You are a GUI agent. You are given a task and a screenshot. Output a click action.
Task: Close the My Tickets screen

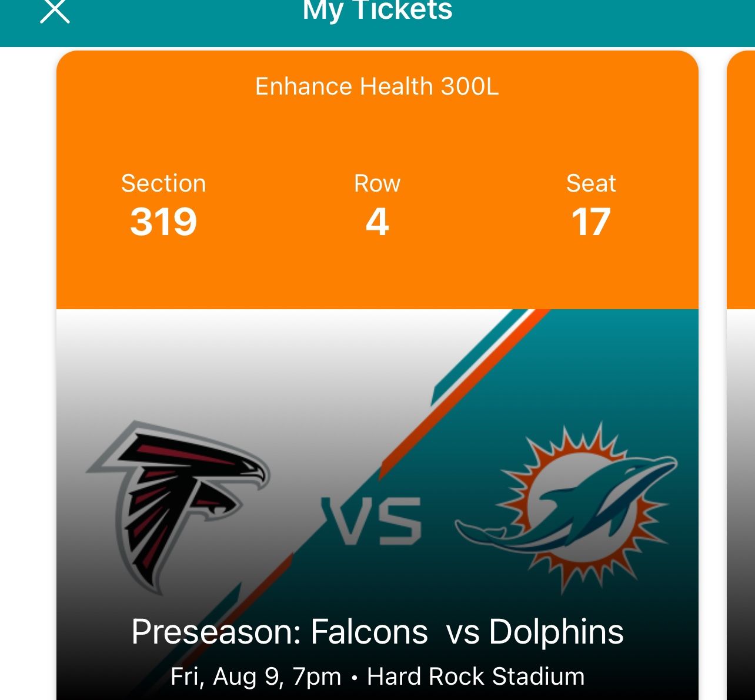click(x=55, y=11)
